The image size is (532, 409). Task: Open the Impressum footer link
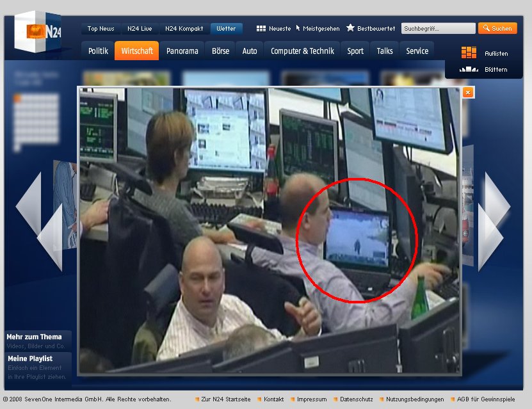tap(311, 399)
